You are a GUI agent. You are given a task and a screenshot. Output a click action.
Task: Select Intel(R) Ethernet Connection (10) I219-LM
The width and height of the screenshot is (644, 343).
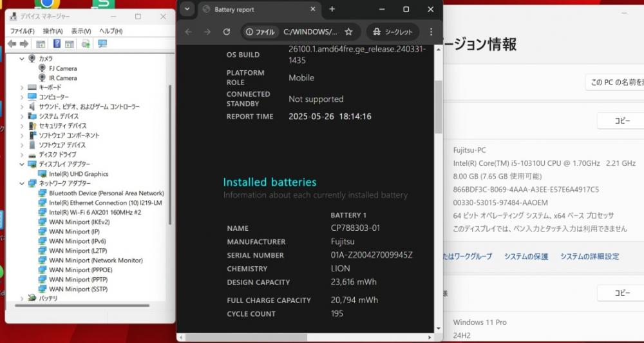pyautogui.click(x=105, y=202)
